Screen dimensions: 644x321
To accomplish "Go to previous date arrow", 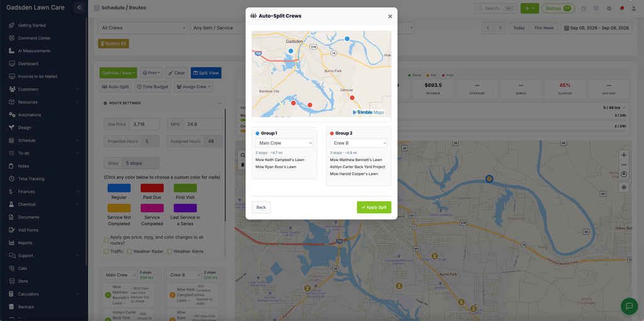I will (x=487, y=28).
